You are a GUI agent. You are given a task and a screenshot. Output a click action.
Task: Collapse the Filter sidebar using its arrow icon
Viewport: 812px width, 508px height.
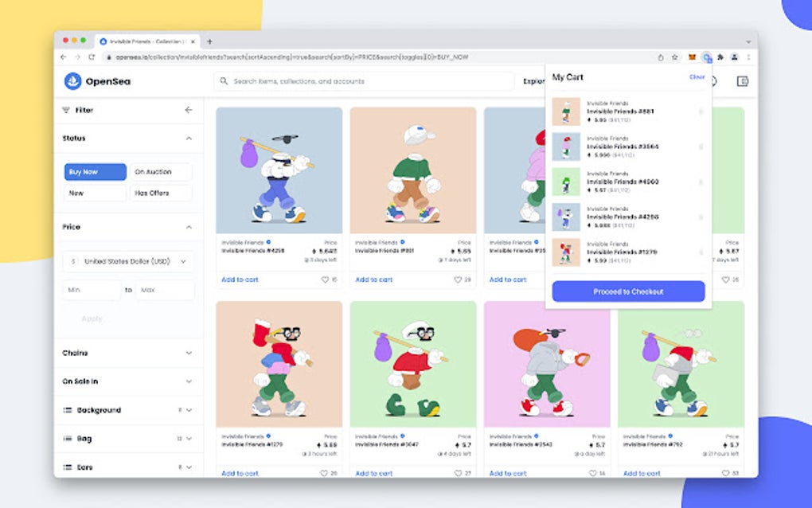189,111
